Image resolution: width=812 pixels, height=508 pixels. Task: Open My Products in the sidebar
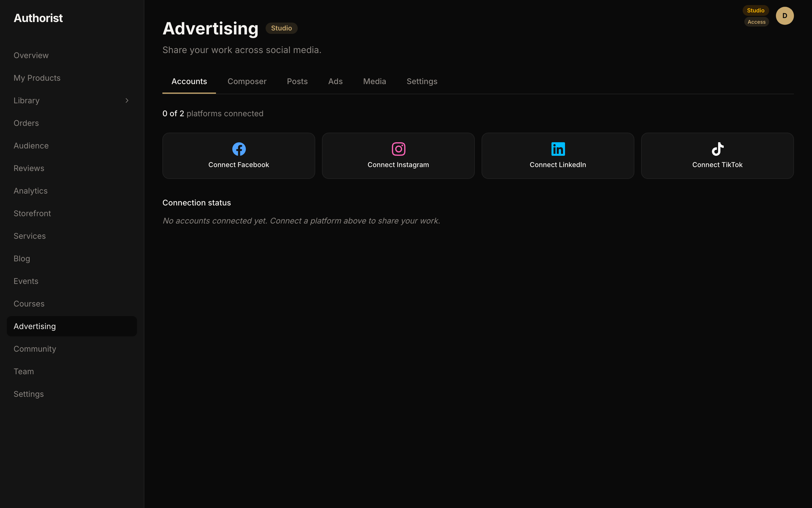tap(72, 78)
